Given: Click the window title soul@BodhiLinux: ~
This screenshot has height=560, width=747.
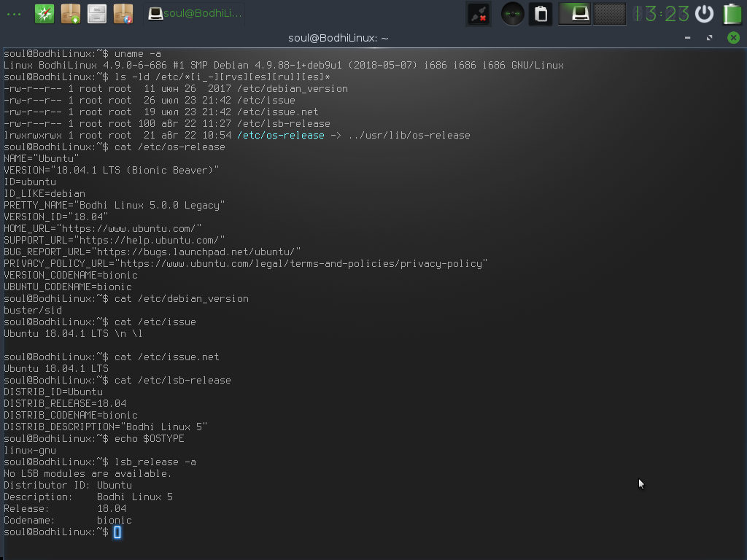Looking at the screenshot, I should coord(338,38).
